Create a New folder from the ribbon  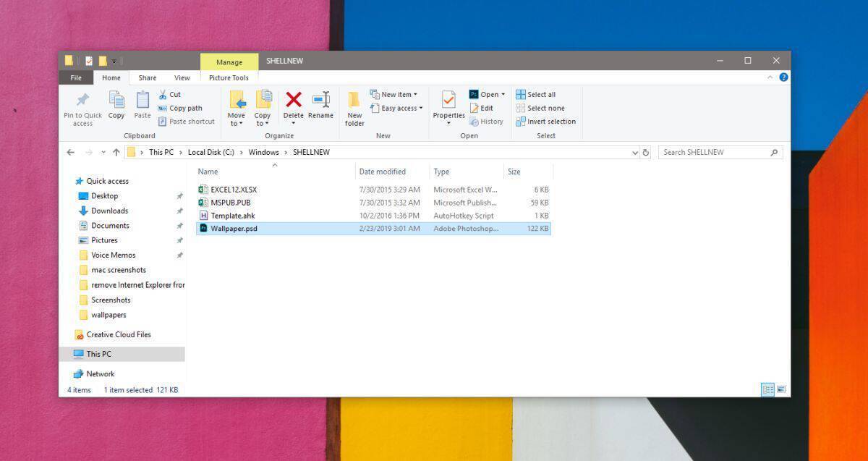click(x=354, y=107)
